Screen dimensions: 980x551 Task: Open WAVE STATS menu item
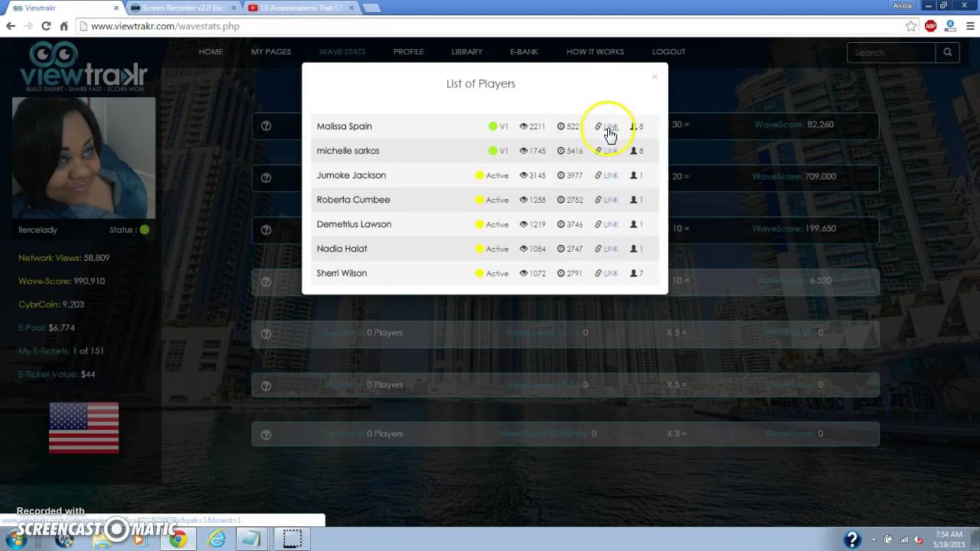[342, 52]
